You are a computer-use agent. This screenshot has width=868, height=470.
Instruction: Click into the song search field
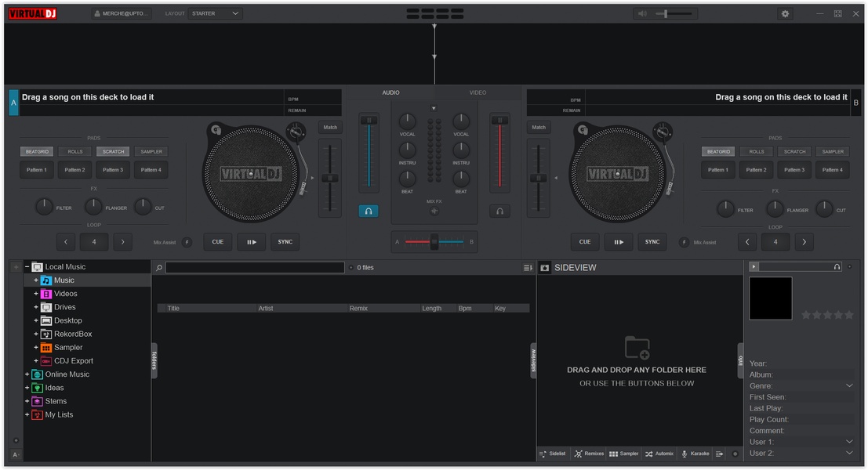coord(255,268)
